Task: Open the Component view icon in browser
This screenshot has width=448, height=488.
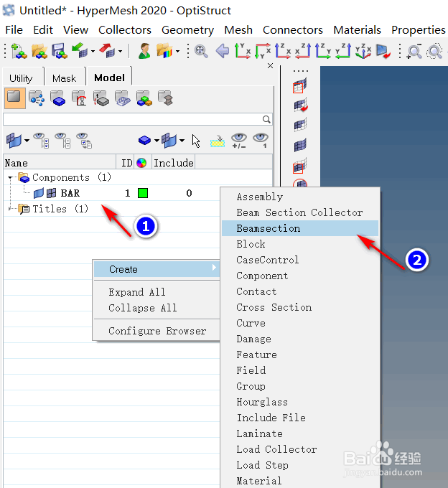Action: click(x=58, y=98)
